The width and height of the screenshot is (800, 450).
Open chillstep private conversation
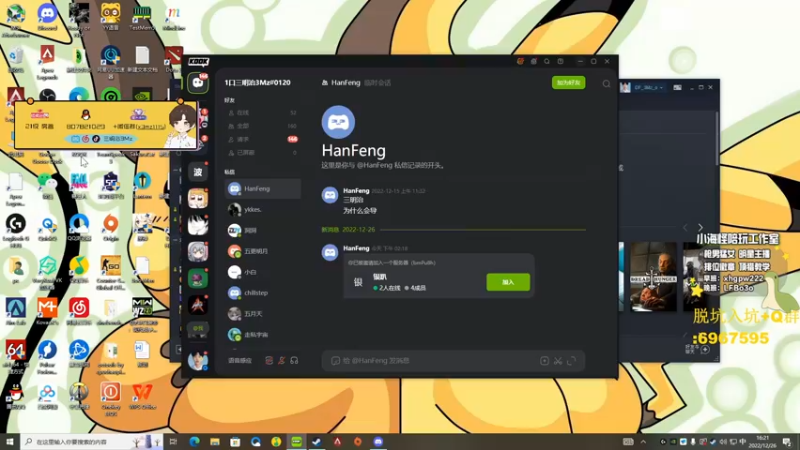tap(263, 293)
